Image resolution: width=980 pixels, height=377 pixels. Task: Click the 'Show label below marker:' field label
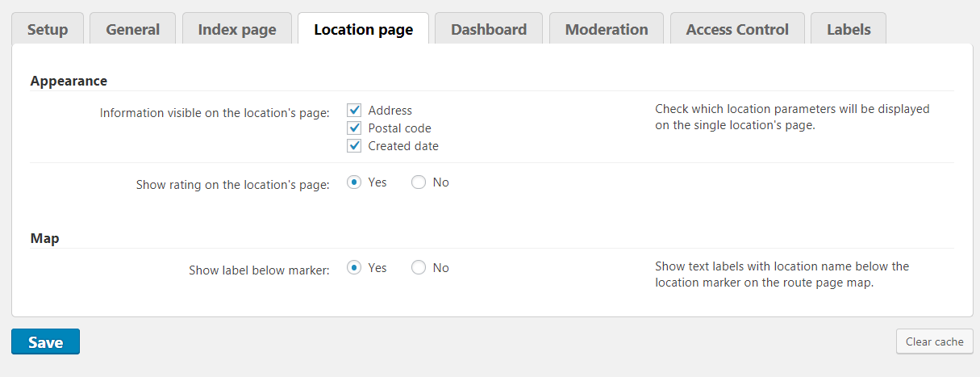(259, 270)
